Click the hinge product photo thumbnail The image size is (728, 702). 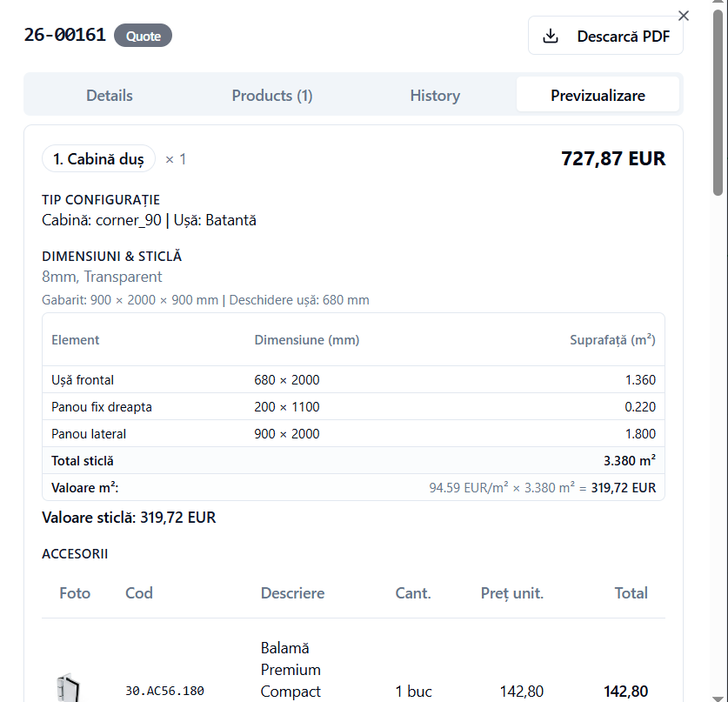pos(68,687)
